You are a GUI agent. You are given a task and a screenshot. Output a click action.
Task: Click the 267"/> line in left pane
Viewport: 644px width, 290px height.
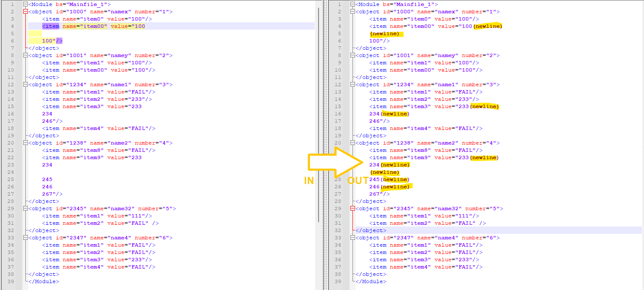point(52,194)
